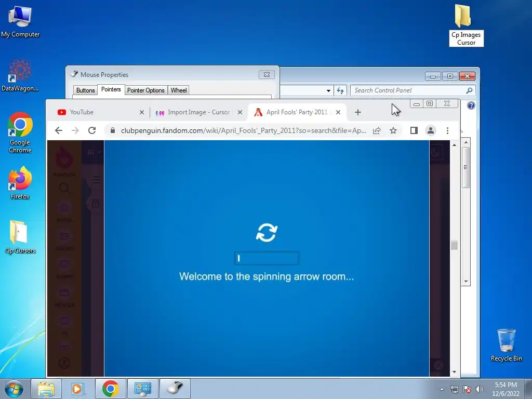This screenshot has width=532, height=399.
Task: Click the Chrome forward arrow
Action: [75, 130]
